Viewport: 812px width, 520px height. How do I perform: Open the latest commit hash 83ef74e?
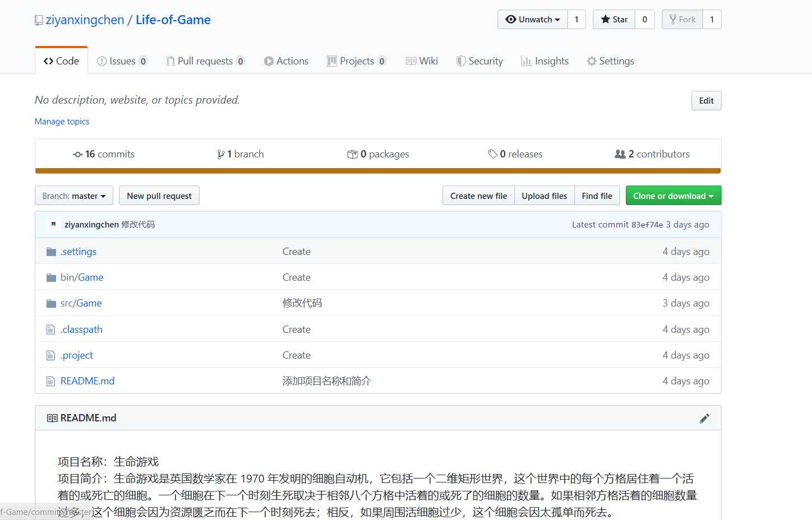(647, 225)
